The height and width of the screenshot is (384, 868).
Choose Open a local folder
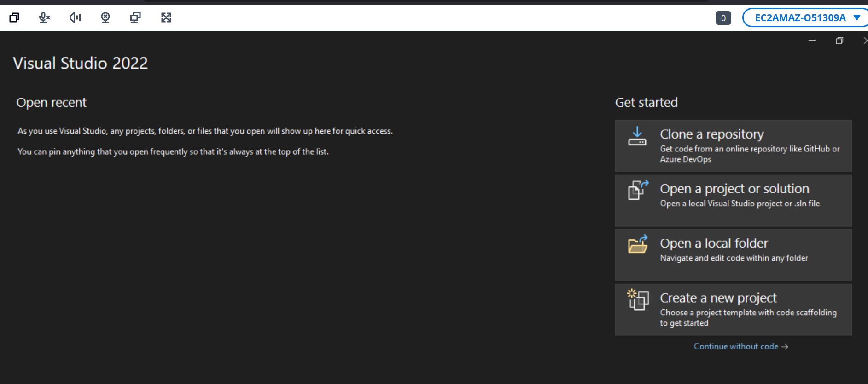click(x=734, y=255)
